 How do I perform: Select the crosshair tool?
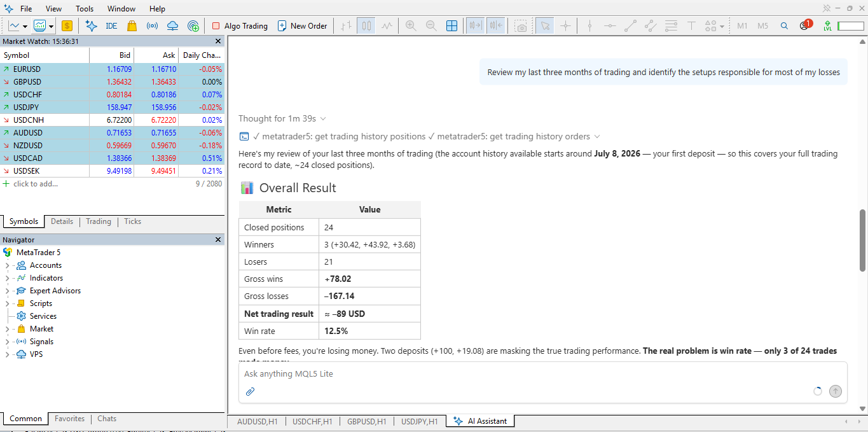(x=565, y=26)
